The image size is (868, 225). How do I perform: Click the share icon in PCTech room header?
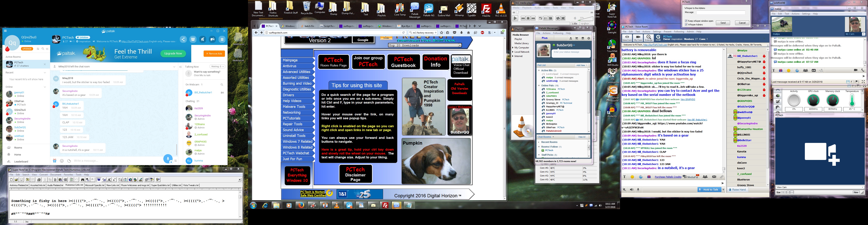click(x=183, y=40)
